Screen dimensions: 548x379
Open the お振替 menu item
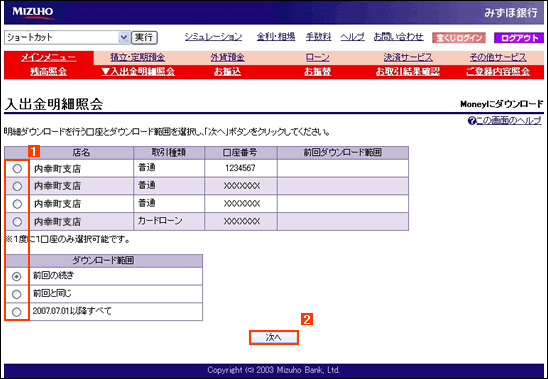pos(317,72)
